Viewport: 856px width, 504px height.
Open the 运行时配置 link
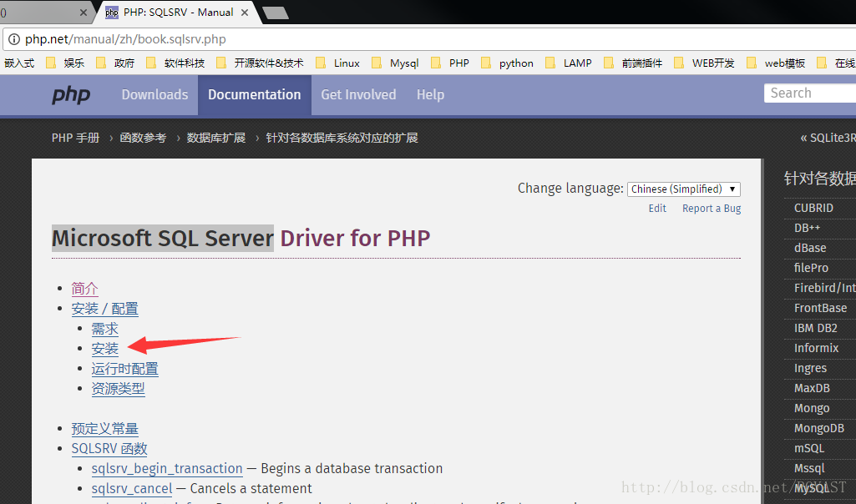[125, 370]
